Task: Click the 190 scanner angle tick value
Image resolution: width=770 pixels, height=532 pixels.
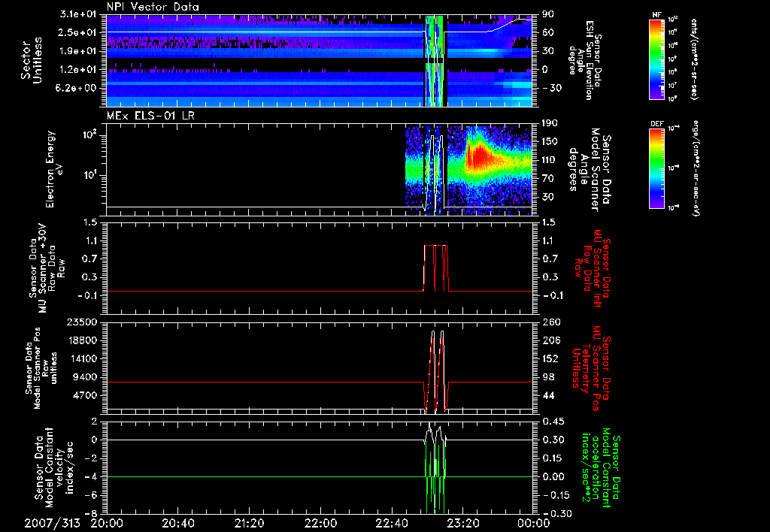Action: (x=550, y=123)
